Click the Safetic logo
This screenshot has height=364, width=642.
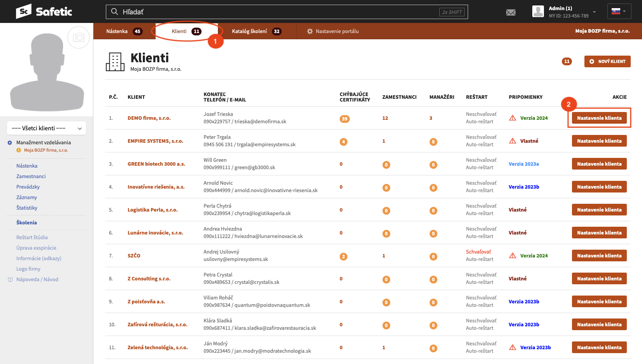click(x=44, y=11)
